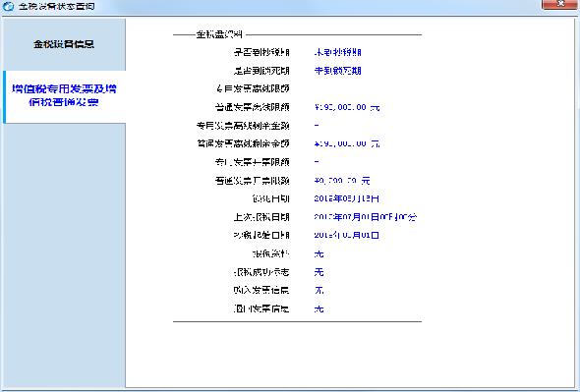
Task: Click the 普通发票离线限额 amount value
Action: pos(347,107)
